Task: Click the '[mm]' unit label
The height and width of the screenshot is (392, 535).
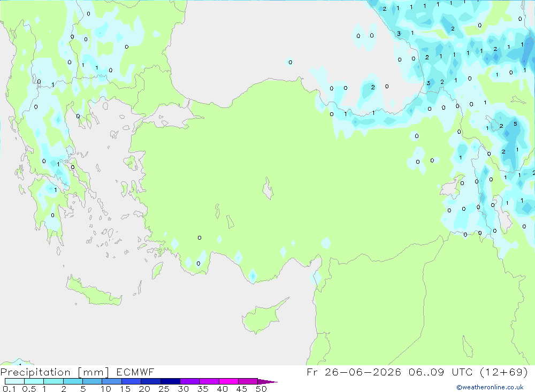Action: pos(94,372)
